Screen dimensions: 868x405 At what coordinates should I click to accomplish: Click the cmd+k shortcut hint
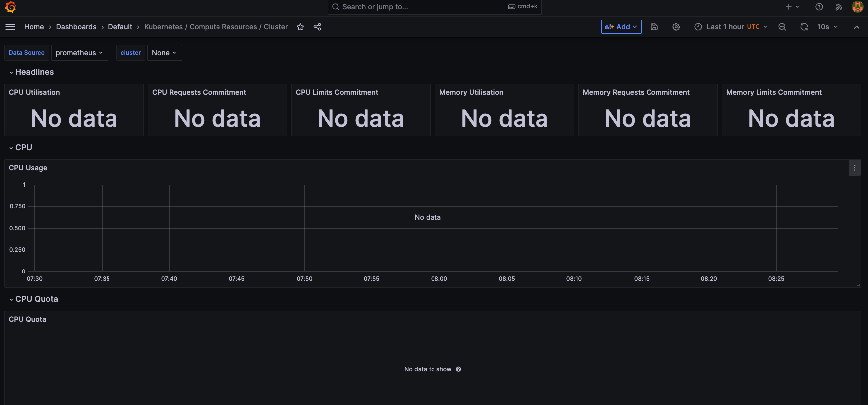pos(523,6)
